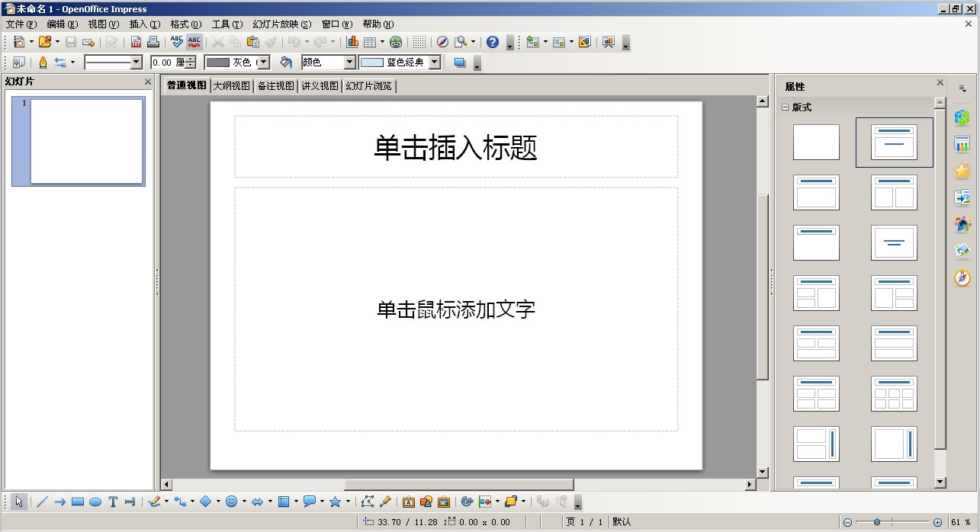Toggle automatic spell checking
This screenshot has height=532, width=980.
click(194, 42)
